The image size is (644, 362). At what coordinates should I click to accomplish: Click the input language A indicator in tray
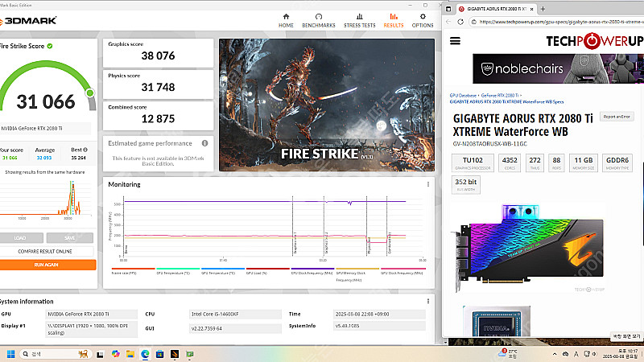tap(576, 354)
